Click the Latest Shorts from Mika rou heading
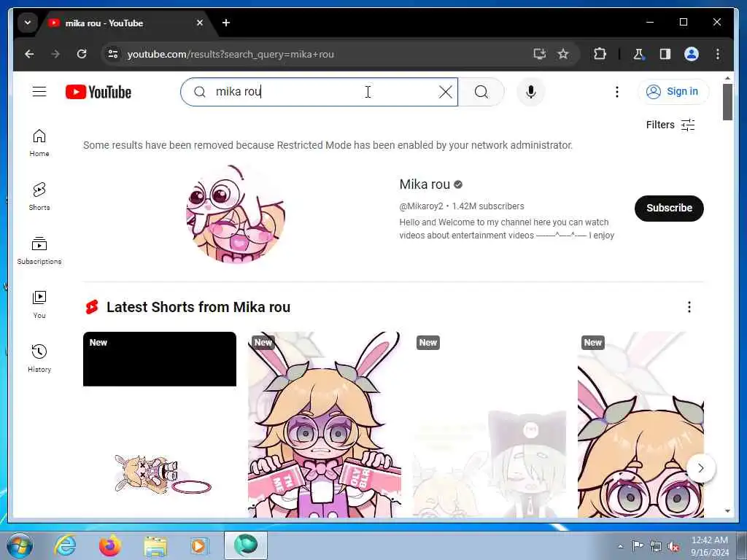 pos(198,307)
